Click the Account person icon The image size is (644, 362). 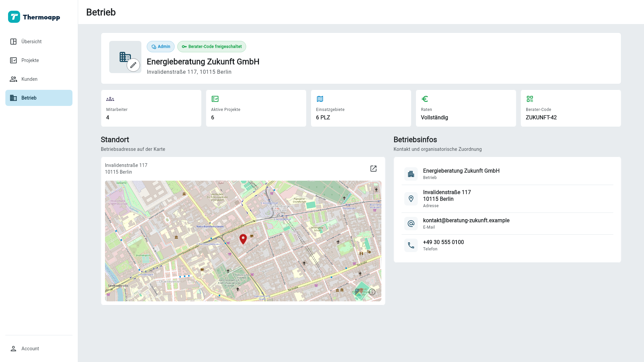13,349
